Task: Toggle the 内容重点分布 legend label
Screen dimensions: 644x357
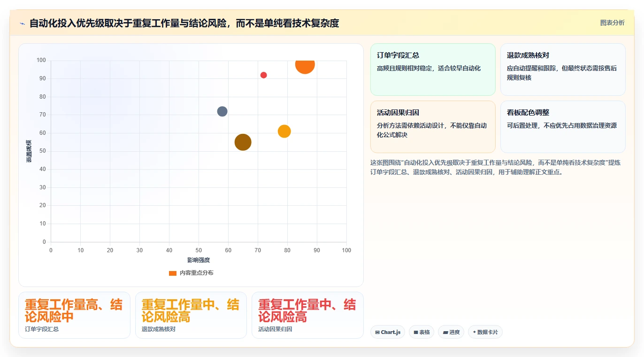Action: (x=197, y=273)
